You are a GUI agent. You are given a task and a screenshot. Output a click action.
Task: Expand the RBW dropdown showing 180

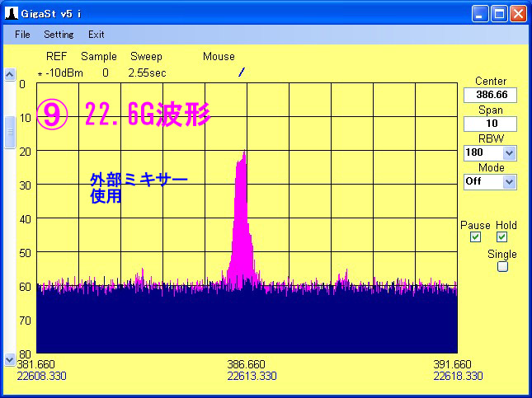509,153
